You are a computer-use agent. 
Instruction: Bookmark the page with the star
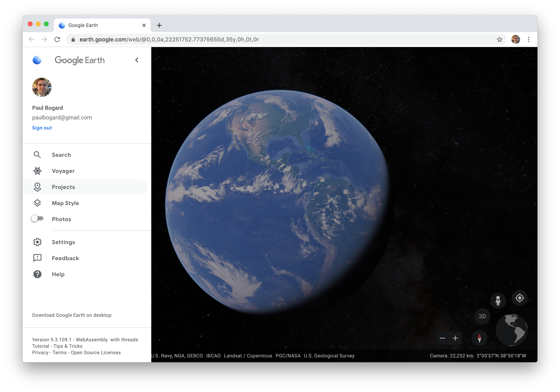500,39
